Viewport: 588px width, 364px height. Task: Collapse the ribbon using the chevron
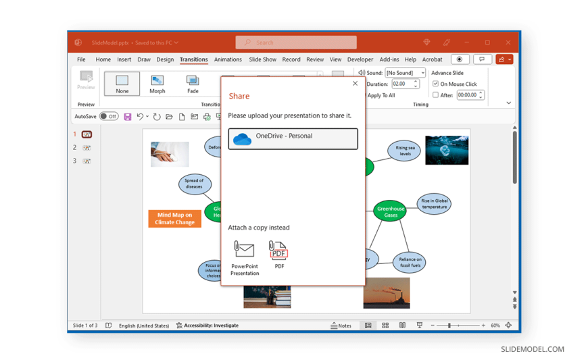pyautogui.click(x=508, y=103)
